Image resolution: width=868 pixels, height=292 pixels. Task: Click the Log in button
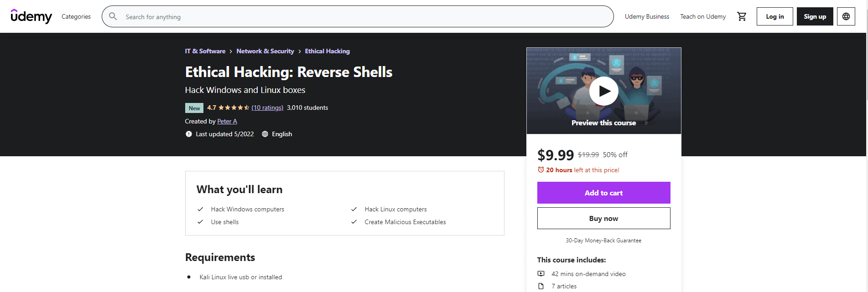tap(774, 16)
